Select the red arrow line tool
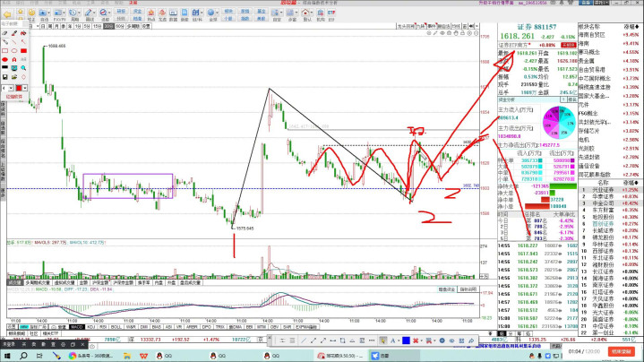Viewport: 644px width, 362px height. (x=23, y=41)
